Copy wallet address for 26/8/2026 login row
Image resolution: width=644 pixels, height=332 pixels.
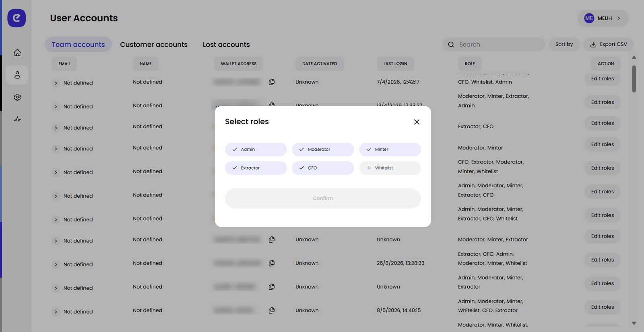[x=272, y=263]
